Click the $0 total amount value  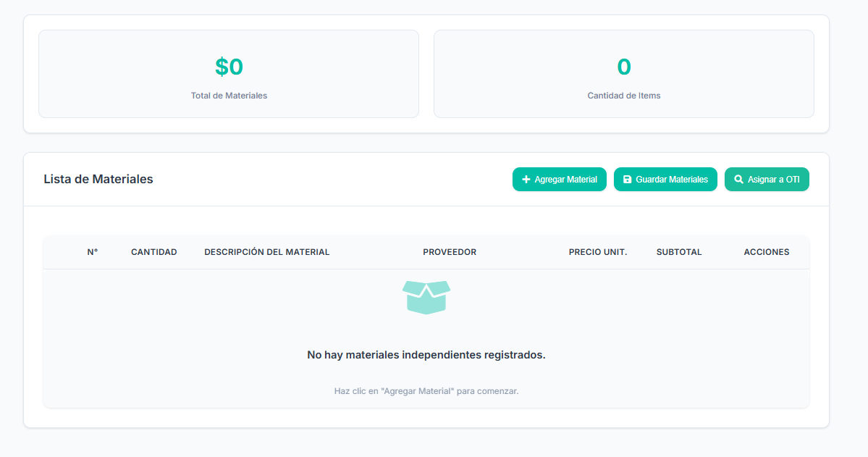[229, 67]
